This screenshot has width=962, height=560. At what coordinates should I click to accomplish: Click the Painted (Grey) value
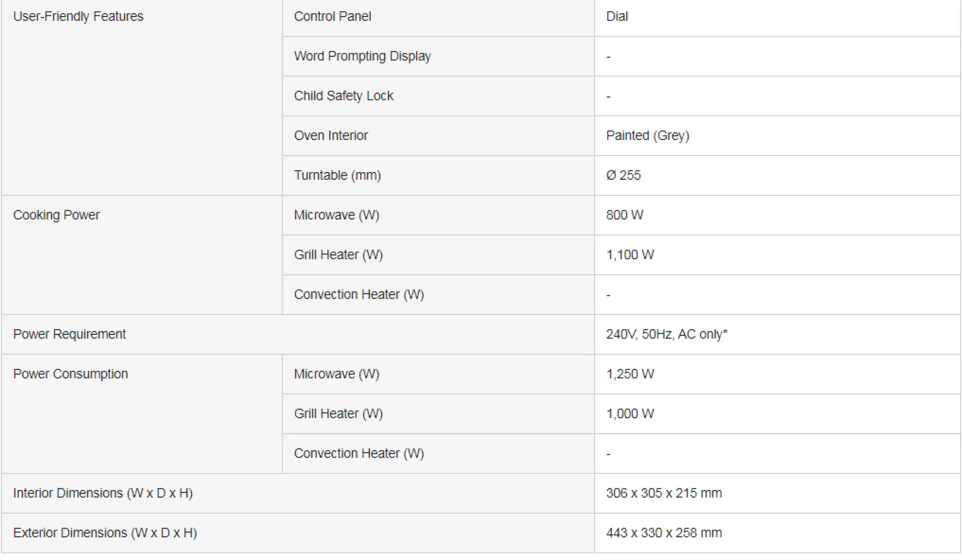pos(648,136)
